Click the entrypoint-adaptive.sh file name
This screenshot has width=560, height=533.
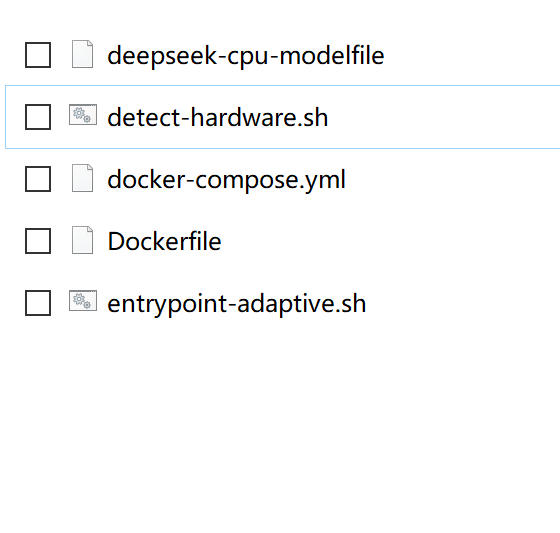(x=236, y=304)
